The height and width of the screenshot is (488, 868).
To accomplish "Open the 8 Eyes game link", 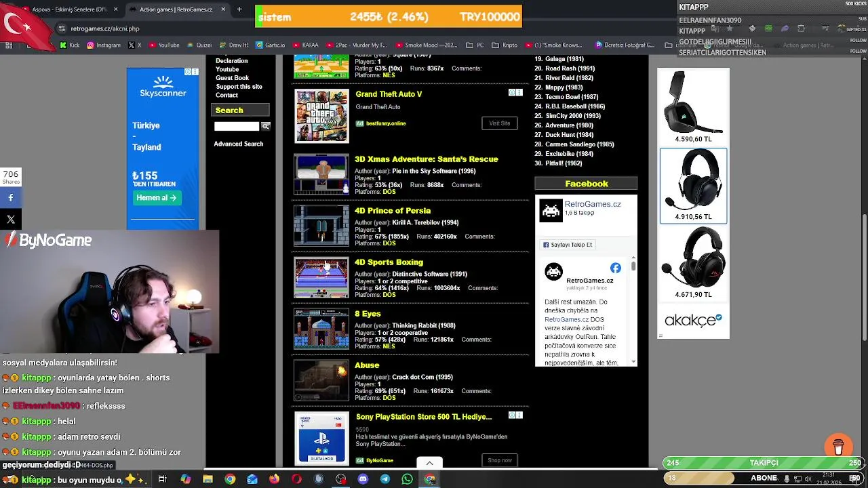I will coord(368,314).
